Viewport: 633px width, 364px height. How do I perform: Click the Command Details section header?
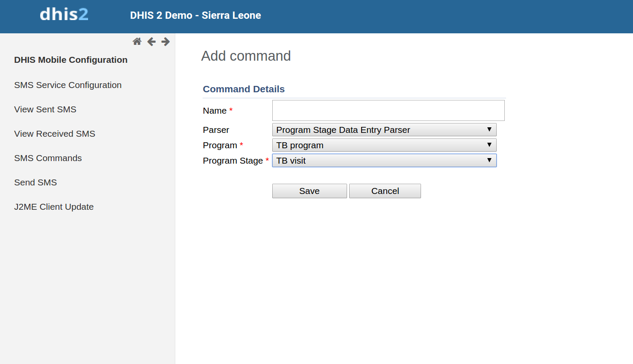point(244,89)
